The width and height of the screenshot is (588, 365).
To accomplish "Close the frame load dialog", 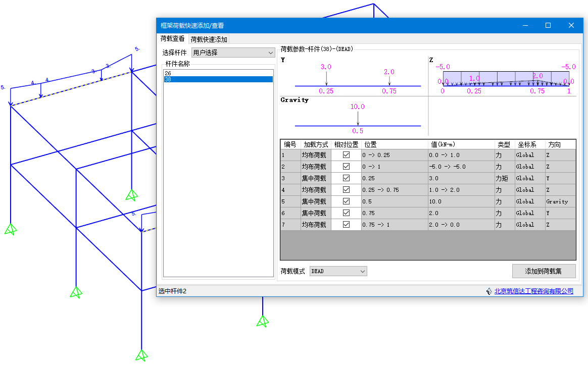I will point(571,25).
